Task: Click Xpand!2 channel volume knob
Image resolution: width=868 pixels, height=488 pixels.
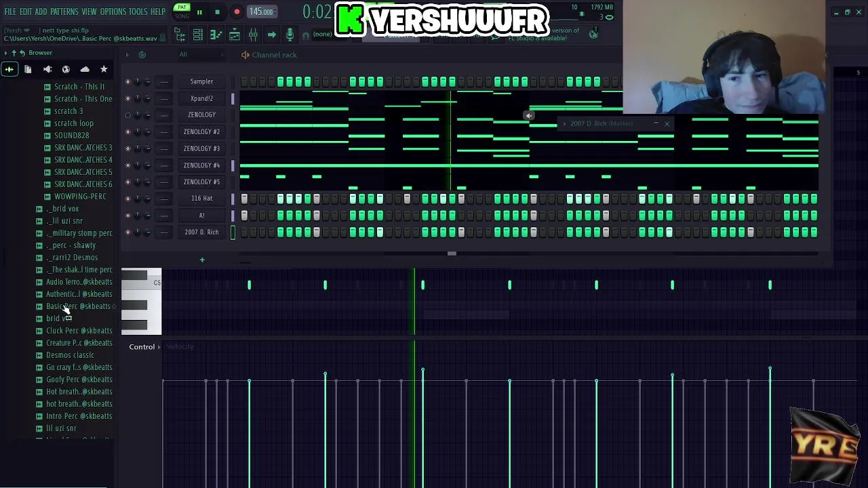Action: click(148, 98)
